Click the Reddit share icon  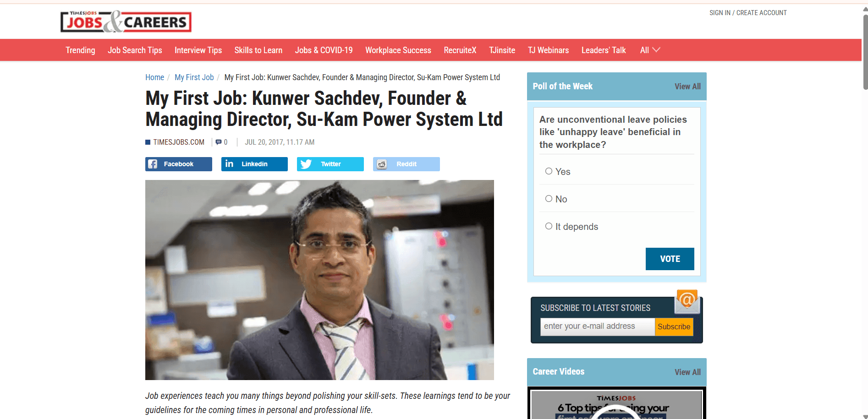382,164
